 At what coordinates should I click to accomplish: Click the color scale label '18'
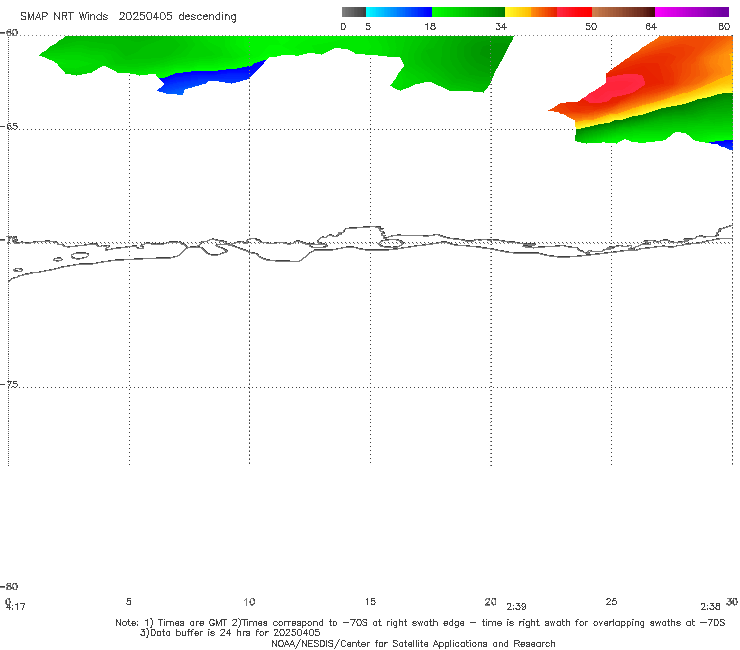(x=430, y=26)
